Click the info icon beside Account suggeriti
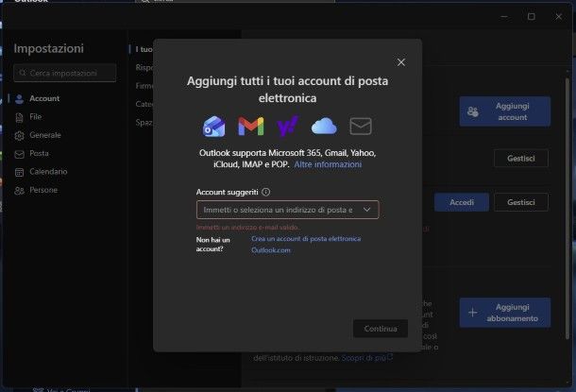Viewport: 576px width, 392px height. pos(266,192)
